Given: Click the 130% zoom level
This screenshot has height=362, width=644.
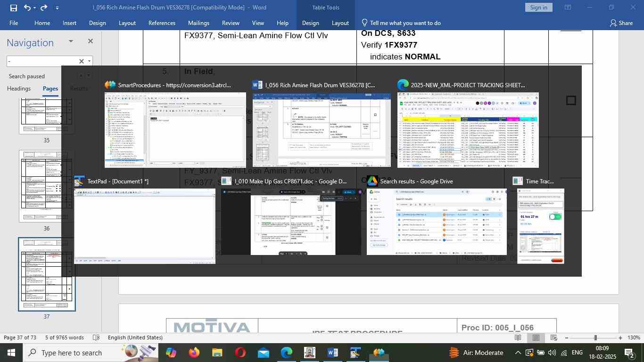Looking at the screenshot, I should coord(633,337).
